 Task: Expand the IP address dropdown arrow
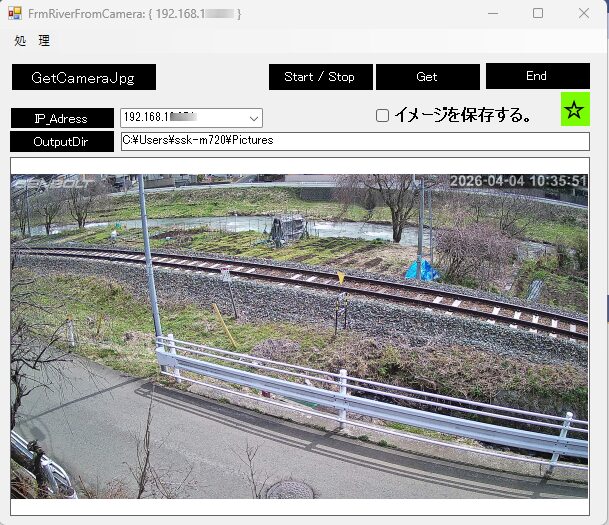(x=254, y=118)
